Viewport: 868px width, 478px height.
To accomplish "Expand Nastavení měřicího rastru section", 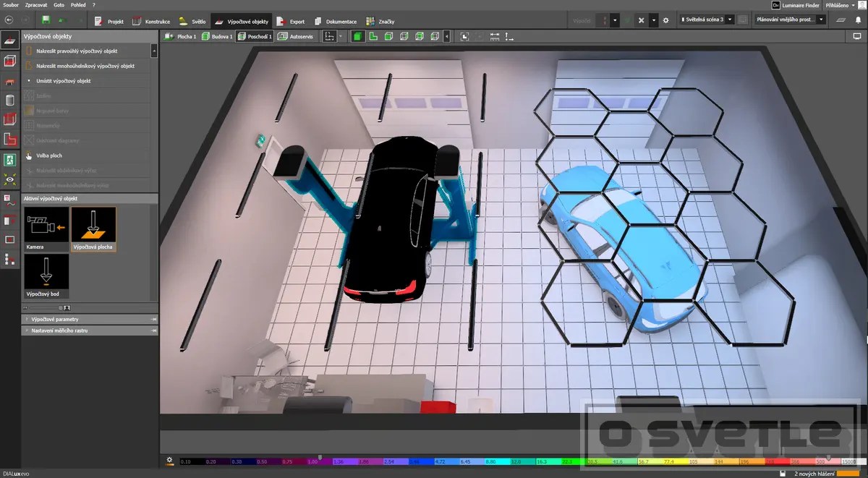I will click(x=90, y=330).
